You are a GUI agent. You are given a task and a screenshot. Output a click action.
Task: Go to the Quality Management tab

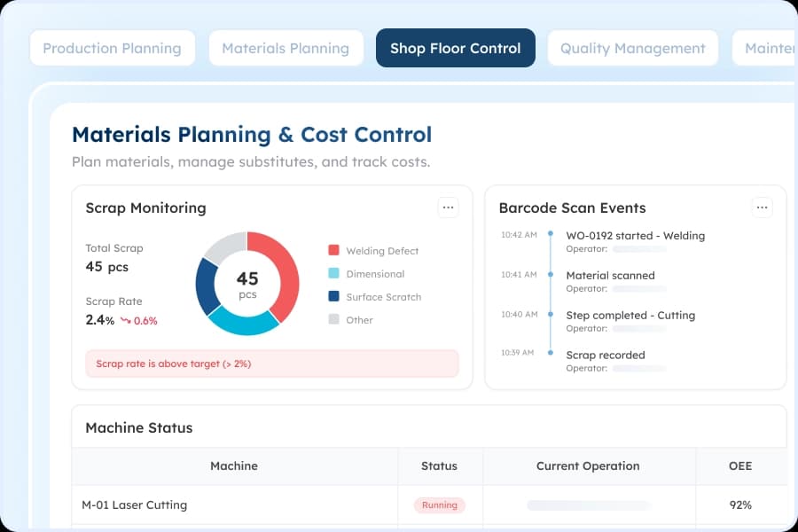[632, 49]
